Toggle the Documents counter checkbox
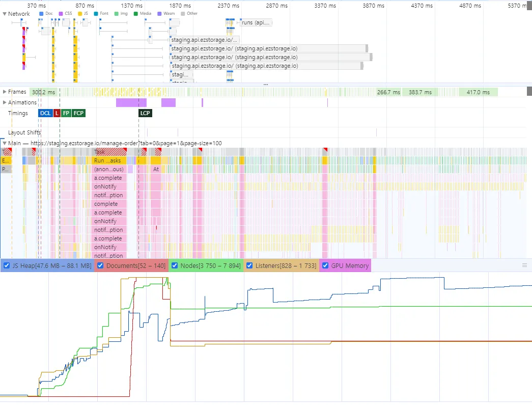This screenshot has width=532, height=405. [x=100, y=265]
